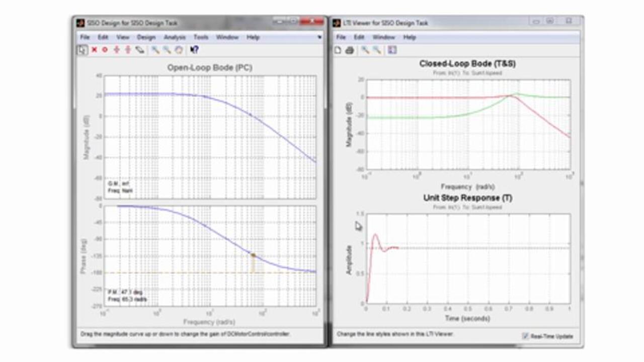The width and height of the screenshot is (644, 362).
Task: Open the Design menu in SISO Design
Action: (x=146, y=37)
